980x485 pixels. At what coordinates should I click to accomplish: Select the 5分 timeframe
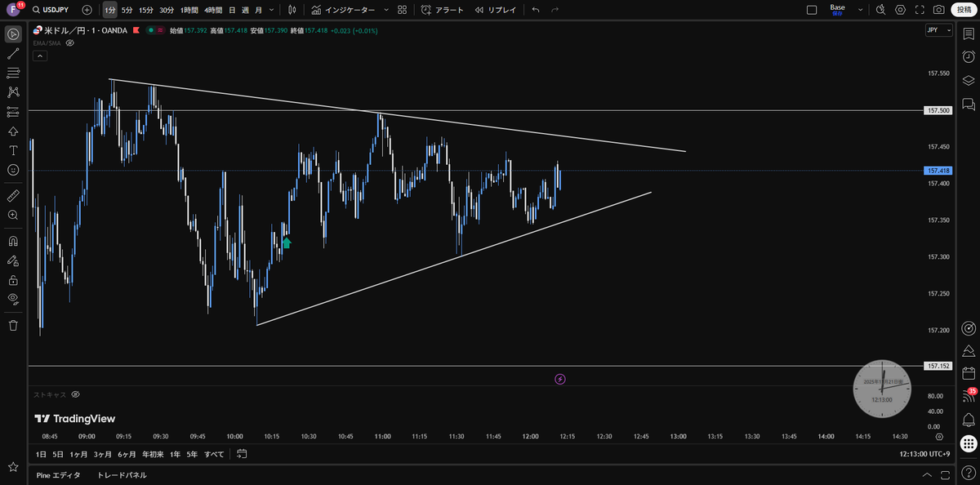click(x=127, y=10)
